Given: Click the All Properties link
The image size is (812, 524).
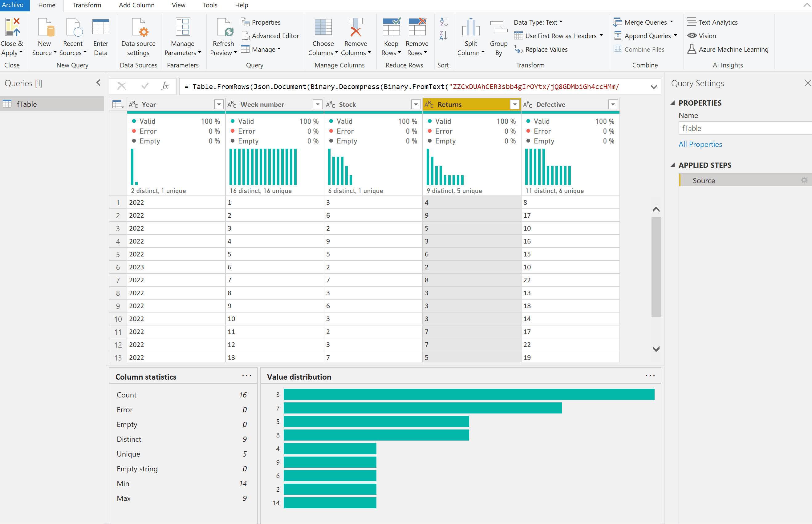Looking at the screenshot, I should point(700,144).
